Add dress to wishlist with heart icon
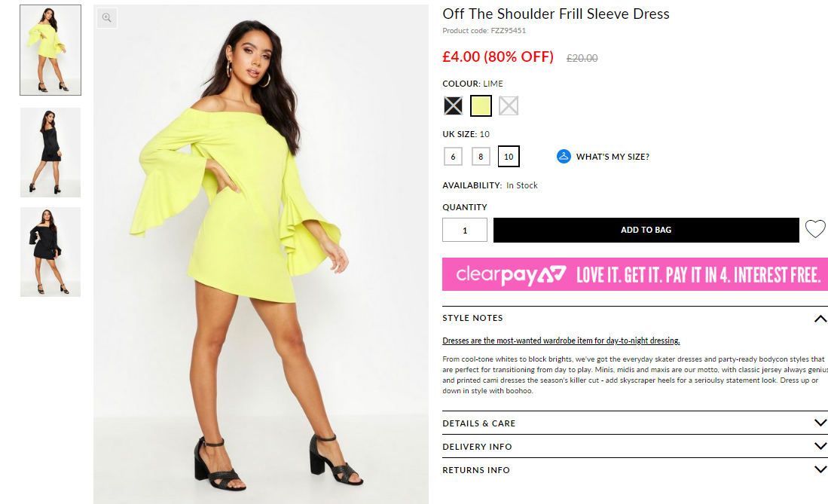828x504 pixels. click(x=814, y=229)
